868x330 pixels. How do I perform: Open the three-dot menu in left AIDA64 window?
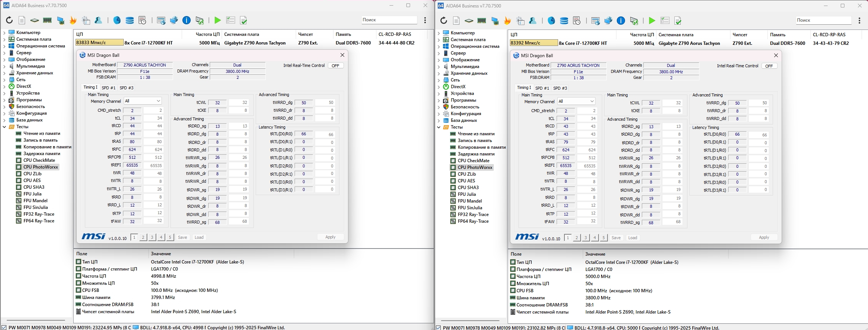(x=425, y=20)
